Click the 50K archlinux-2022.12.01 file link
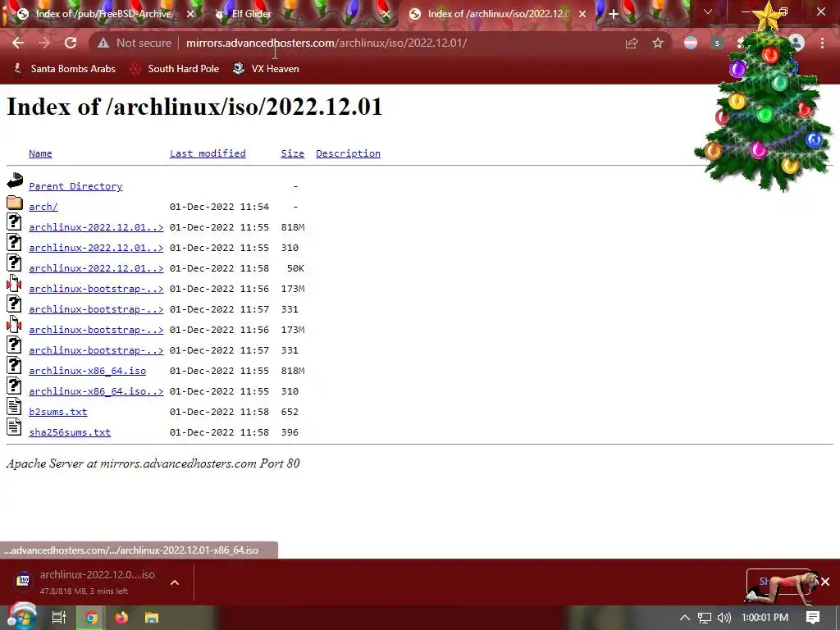The width and height of the screenshot is (840, 630). (x=96, y=268)
